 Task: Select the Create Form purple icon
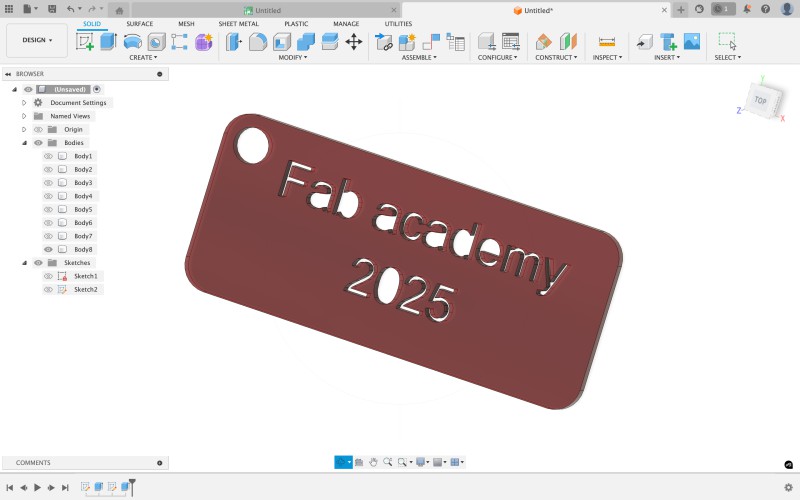[x=204, y=42]
